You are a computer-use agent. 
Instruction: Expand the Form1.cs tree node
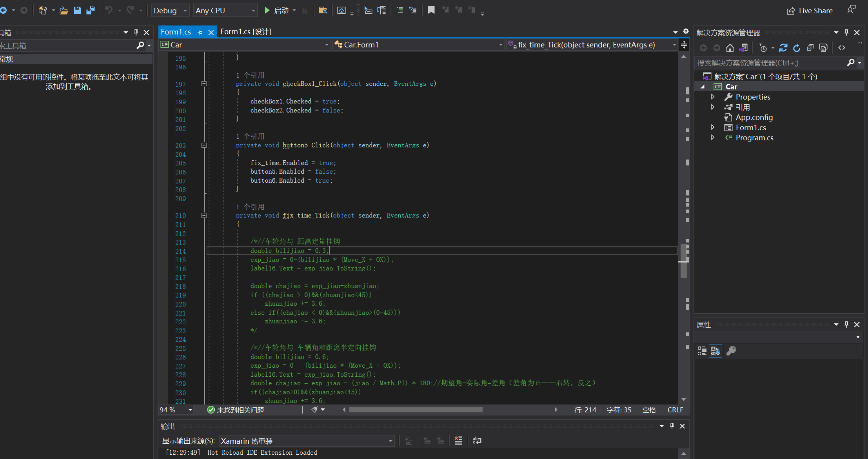click(713, 127)
